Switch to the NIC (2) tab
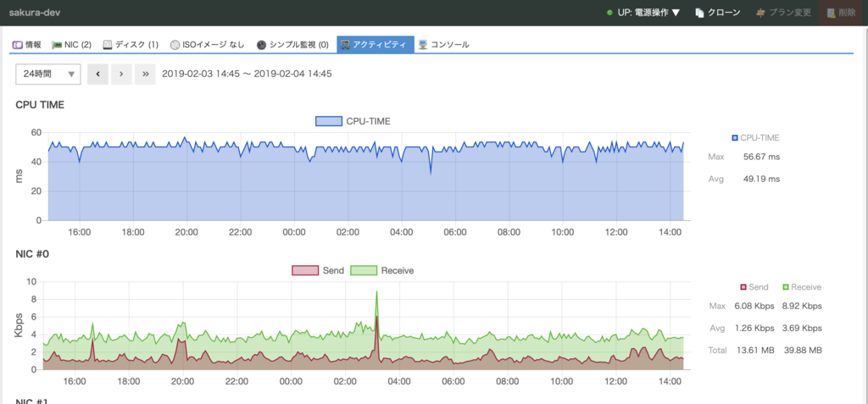 71,45
